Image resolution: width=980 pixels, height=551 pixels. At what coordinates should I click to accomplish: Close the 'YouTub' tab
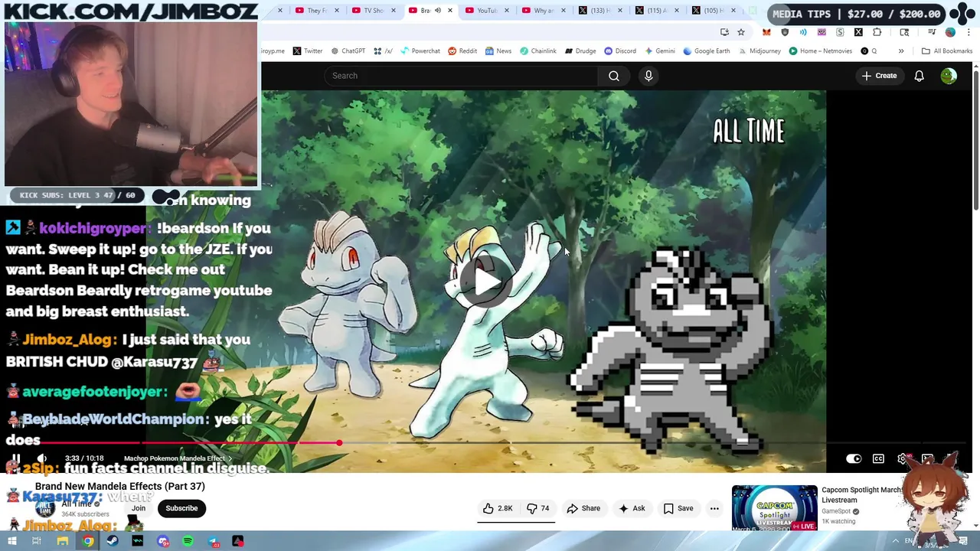pyautogui.click(x=506, y=11)
